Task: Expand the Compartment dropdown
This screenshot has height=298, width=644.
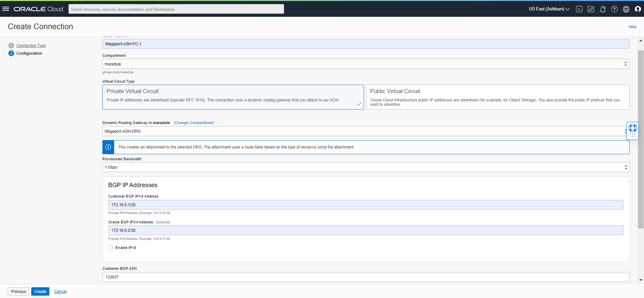Action: 365,64
